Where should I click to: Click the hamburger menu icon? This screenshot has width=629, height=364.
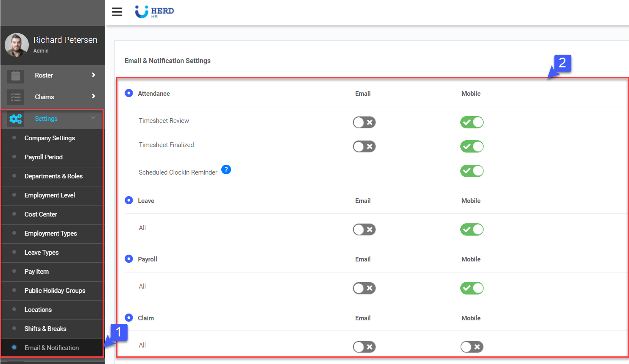[x=117, y=12]
